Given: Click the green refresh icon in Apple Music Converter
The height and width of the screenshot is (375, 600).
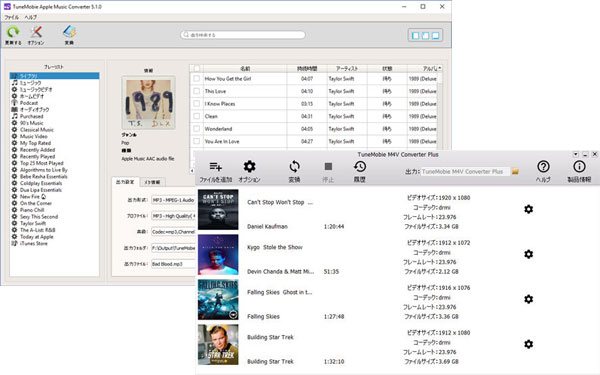Looking at the screenshot, I should [13, 32].
